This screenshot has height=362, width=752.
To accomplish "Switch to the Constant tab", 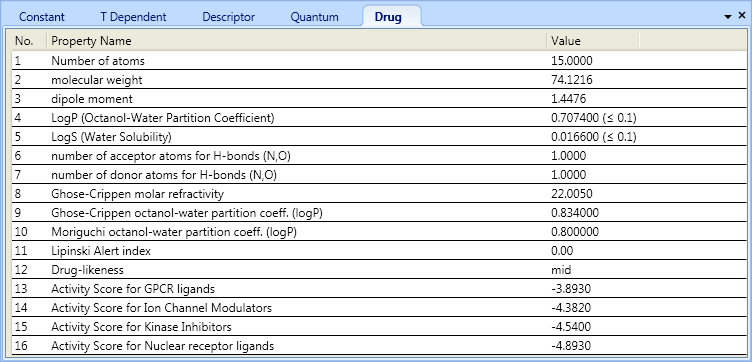I will point(42,17).
